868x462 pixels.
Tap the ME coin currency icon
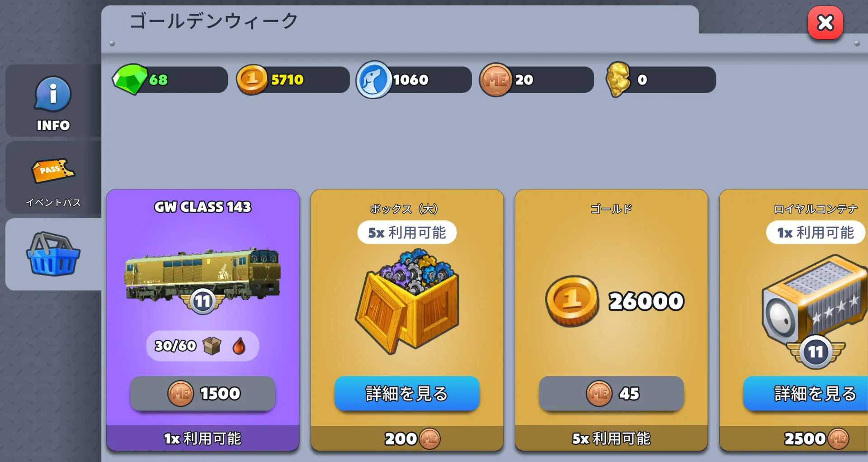[x=496, y=80]
